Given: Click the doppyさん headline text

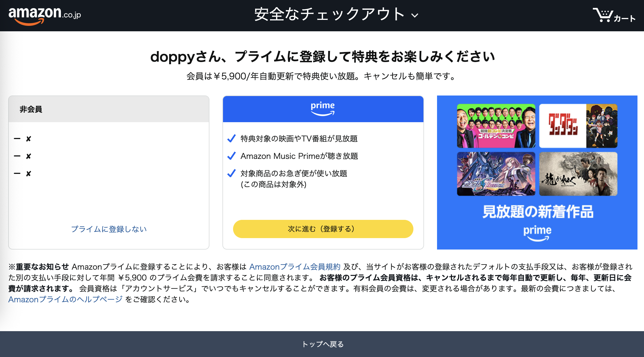Looking at the screenshot, I should coord(323,57).
